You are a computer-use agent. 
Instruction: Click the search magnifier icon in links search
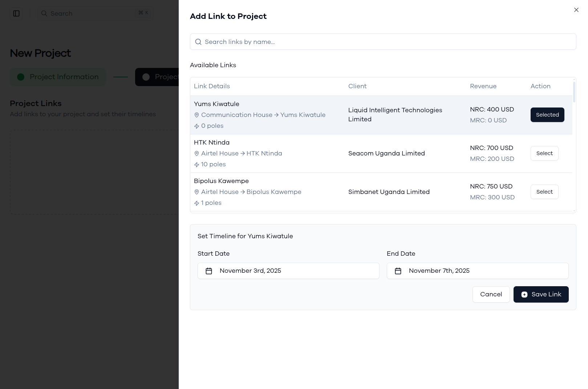(x=198, y=42)
